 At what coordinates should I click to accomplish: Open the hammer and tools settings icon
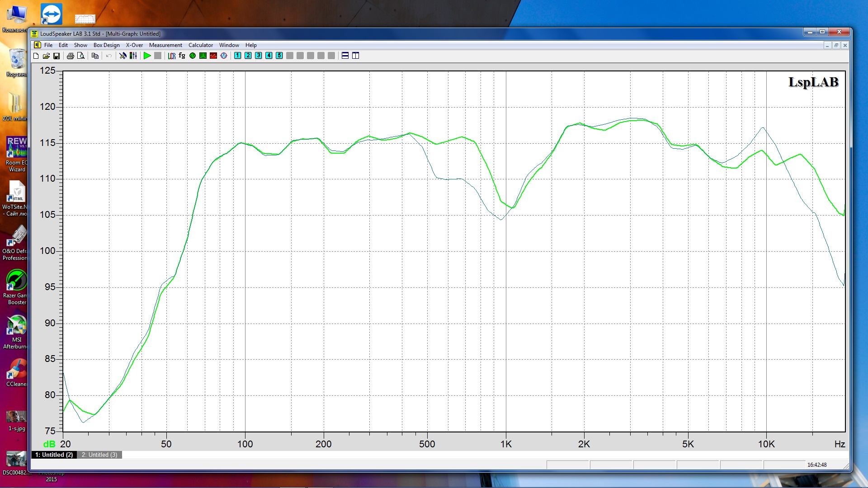pyautogui.click(x=123, y=56)
